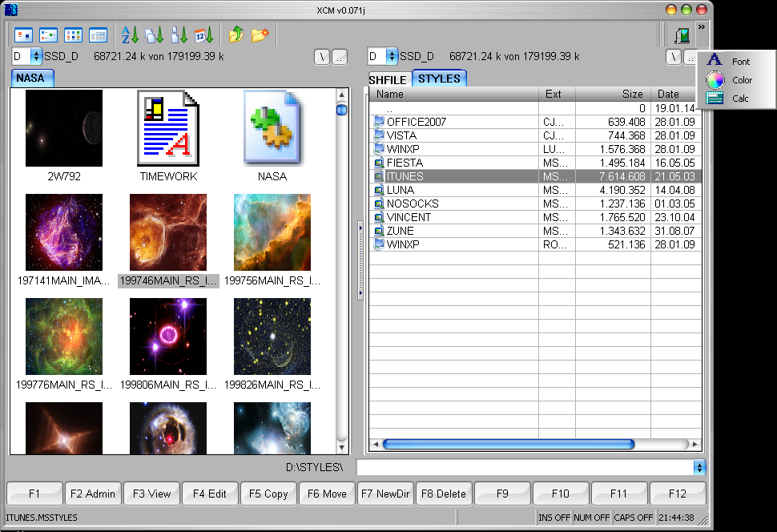Expand the command line history dropdown
This screenshot has width=777, height=532.
point(698,467)
